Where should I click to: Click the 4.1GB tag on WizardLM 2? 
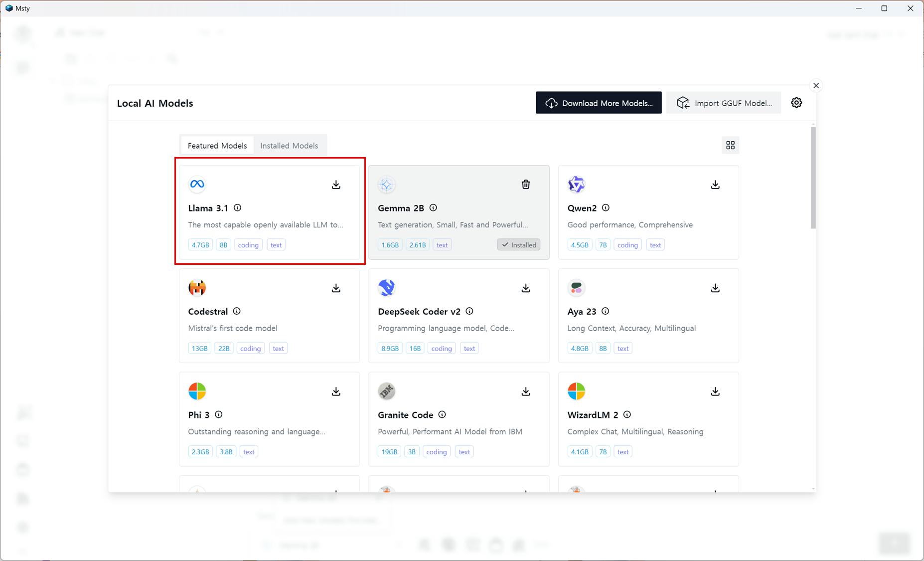tap(580, 452)
